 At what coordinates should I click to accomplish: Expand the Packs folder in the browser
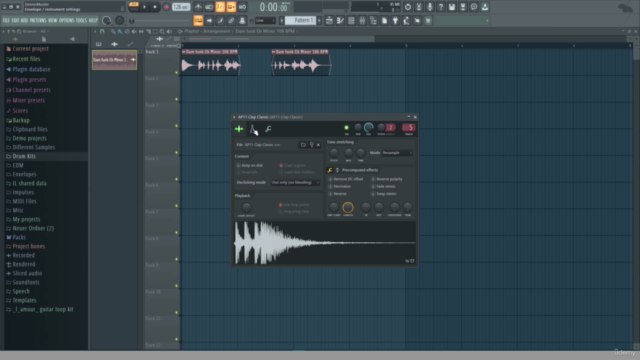pos(19,237)
